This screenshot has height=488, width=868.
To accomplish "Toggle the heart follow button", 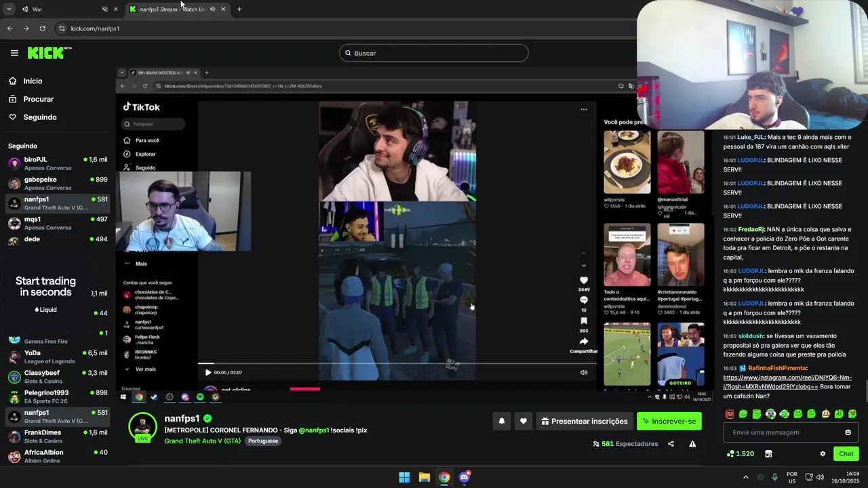I will coord(523,421).
